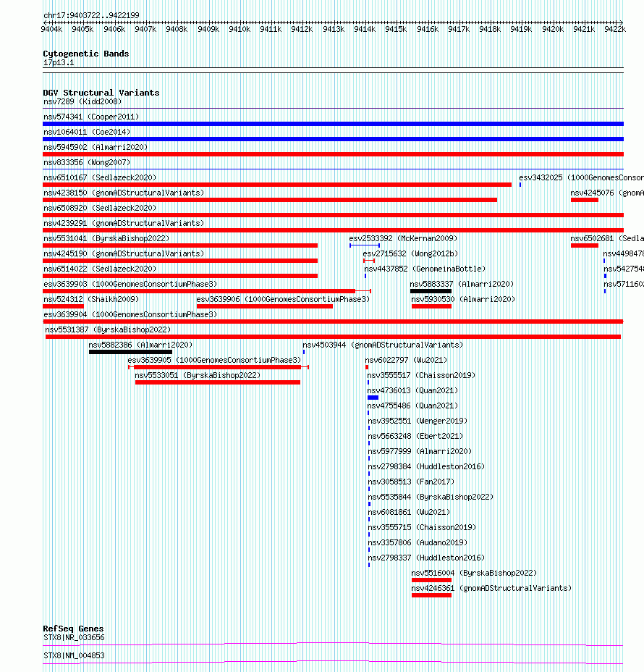Click nsv3952551 (Wenger2019) label
The image size is (644, 672).
418,421
